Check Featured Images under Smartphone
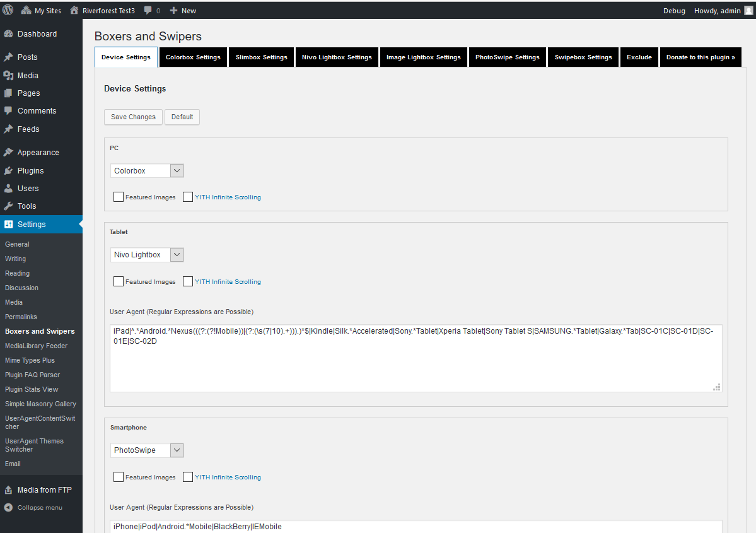 coord(119,477)
